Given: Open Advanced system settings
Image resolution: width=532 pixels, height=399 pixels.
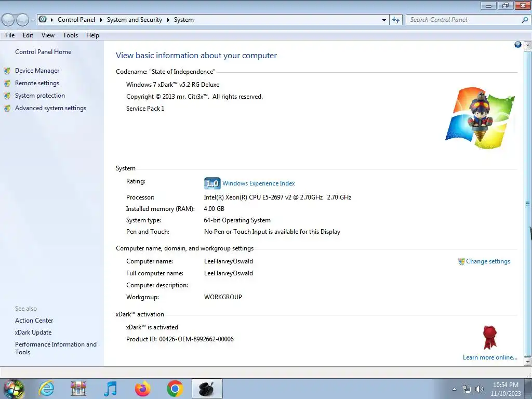Looking at the screenshot, I should (x=50, y=108).
